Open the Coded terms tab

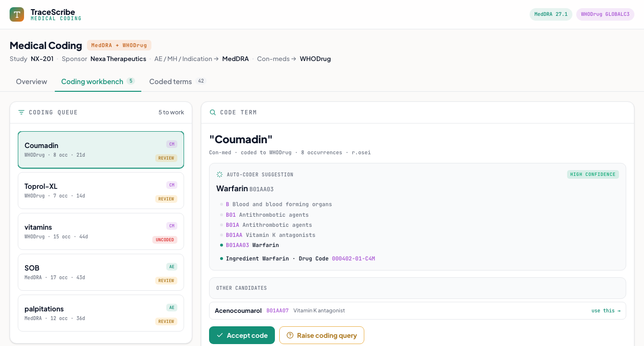(x=178, y=82)
